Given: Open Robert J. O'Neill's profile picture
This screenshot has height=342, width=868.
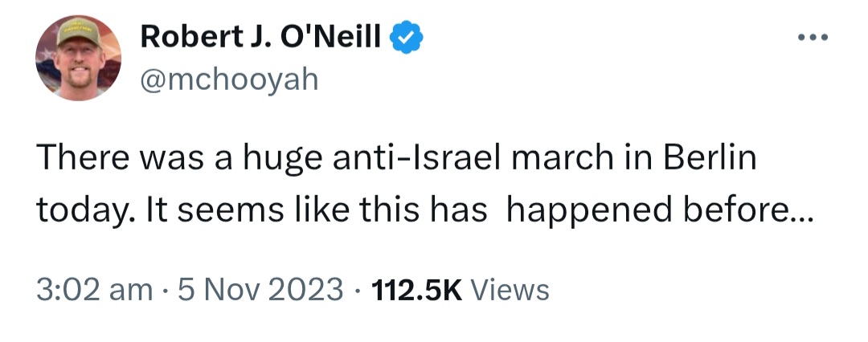Looking at the screenshot, I should pyautogui.click(x=79, y=58).
